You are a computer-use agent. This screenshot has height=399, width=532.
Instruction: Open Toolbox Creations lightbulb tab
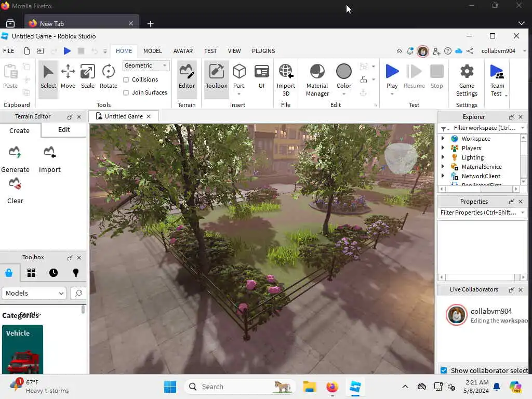76,273
